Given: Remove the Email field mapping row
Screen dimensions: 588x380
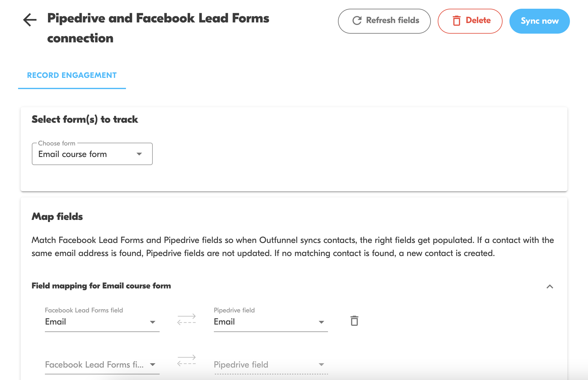Looking at the screenshot, I should [x=354, y=321].
